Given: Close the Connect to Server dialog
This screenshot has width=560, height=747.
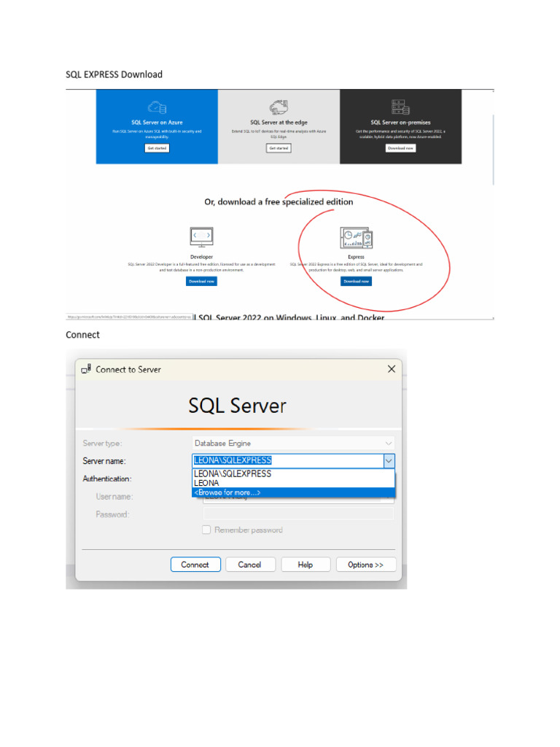Looking at the screenshot, I should [392, 368].
